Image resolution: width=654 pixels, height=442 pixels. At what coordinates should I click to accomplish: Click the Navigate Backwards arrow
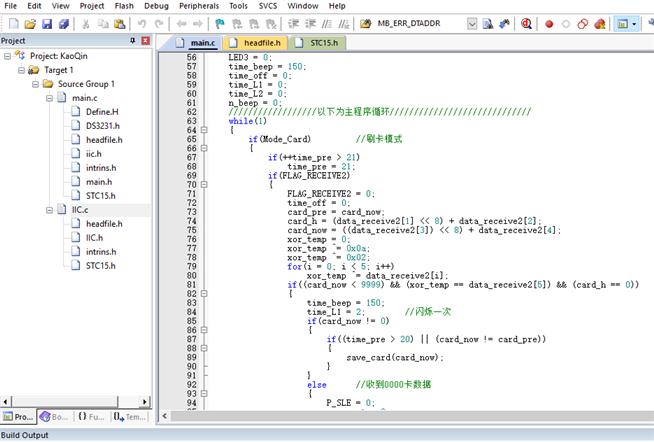[x=181, y=24]
